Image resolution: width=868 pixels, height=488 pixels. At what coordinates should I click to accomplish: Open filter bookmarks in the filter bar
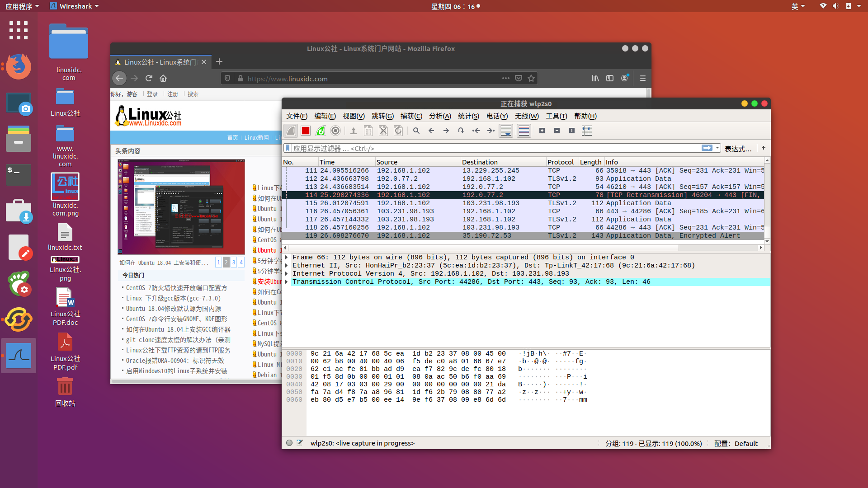click(x=288, y=148)
